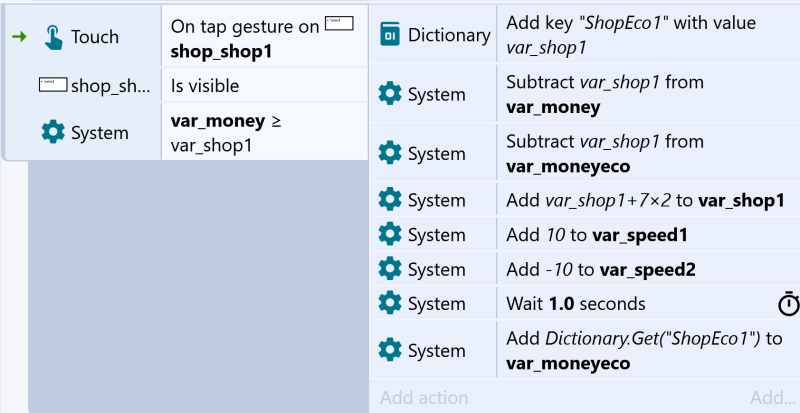The image size is (800, 413).
Task: Select Add Dictionary.Get("ShopEco1") to var_moneyeco action
Action: click(x=648, y=350)
